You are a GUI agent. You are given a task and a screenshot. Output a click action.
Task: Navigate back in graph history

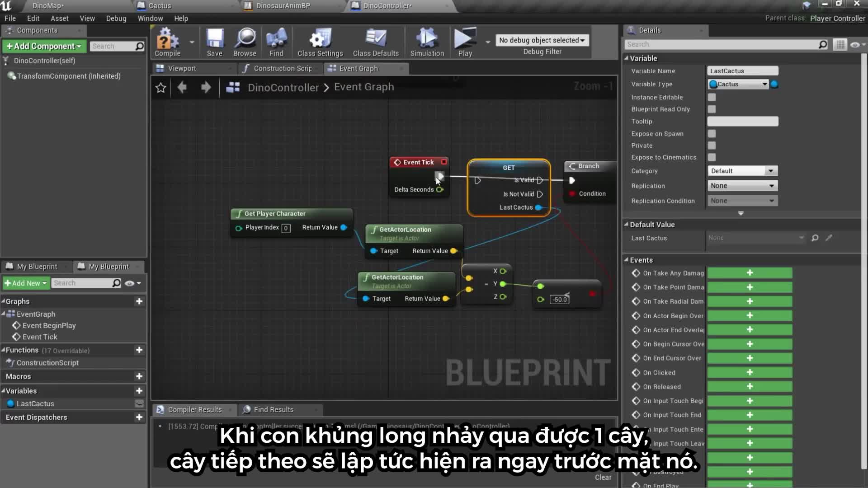coord(182,87)
